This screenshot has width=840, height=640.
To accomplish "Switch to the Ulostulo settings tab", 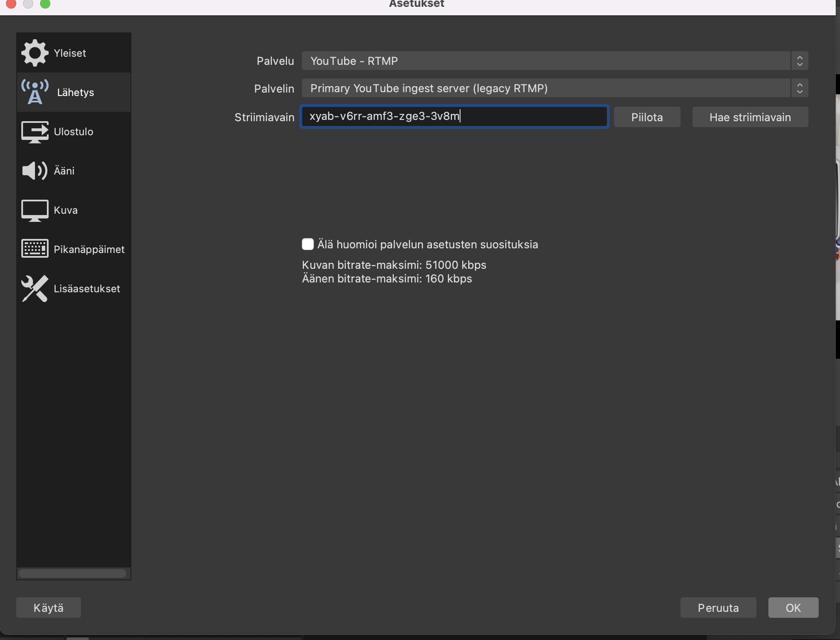I will (74, 131).
